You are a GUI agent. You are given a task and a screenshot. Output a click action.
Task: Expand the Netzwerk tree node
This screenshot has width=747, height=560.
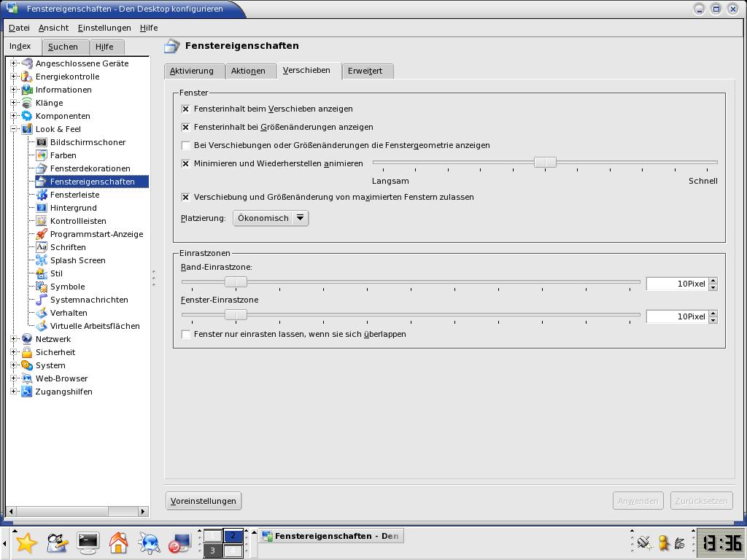point(14,339)
